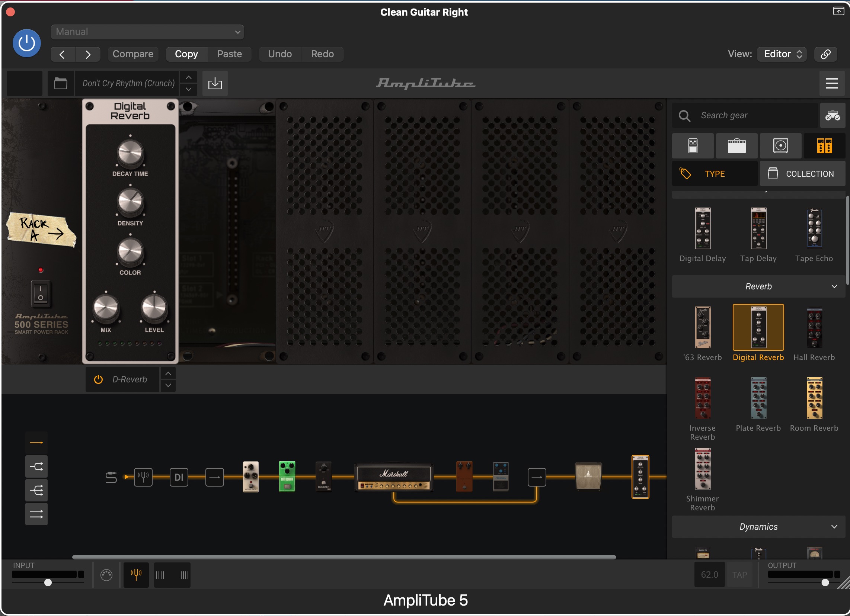
Task: Select the cabinet speaker gear category tab
Action: (780, 146)
